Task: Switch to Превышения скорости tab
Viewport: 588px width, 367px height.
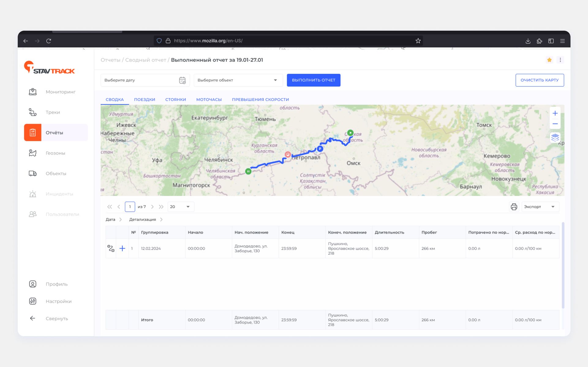Action: pos(260,99)
